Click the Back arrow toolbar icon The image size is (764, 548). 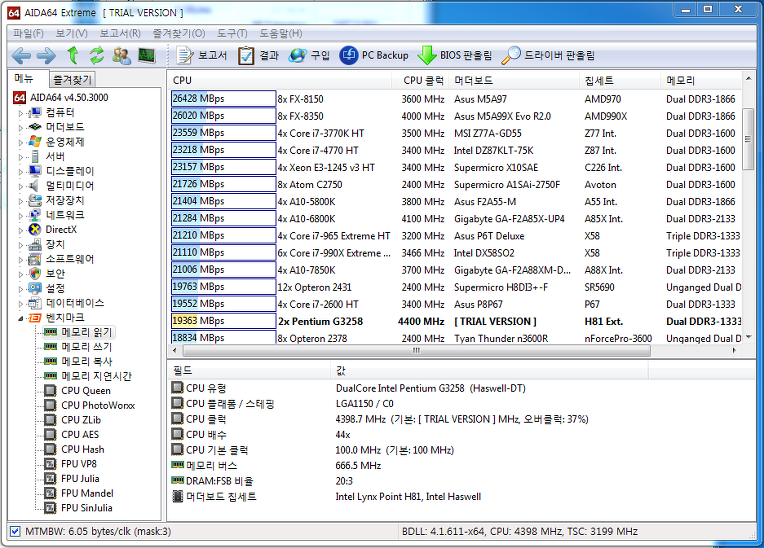pos(21,56)
